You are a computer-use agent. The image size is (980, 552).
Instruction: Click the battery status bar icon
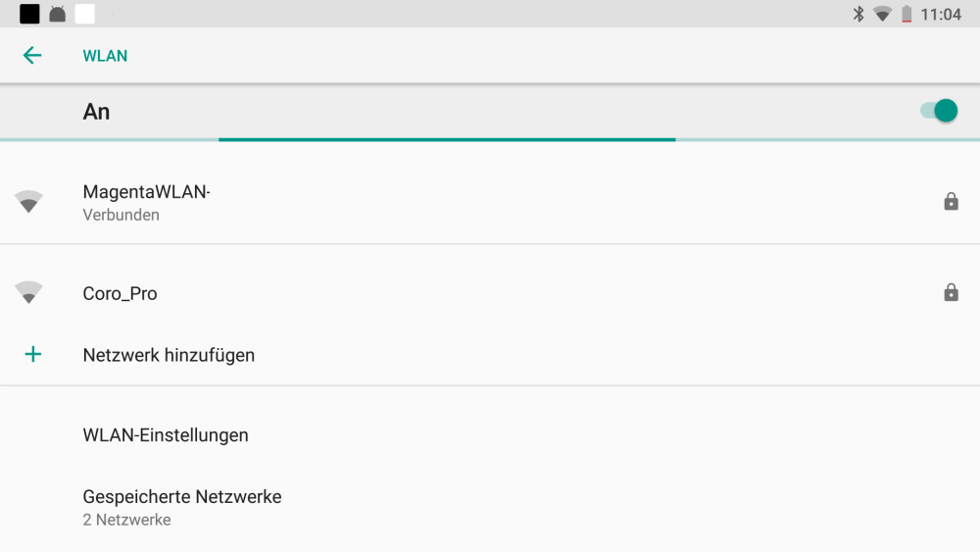tap(906, 14)
